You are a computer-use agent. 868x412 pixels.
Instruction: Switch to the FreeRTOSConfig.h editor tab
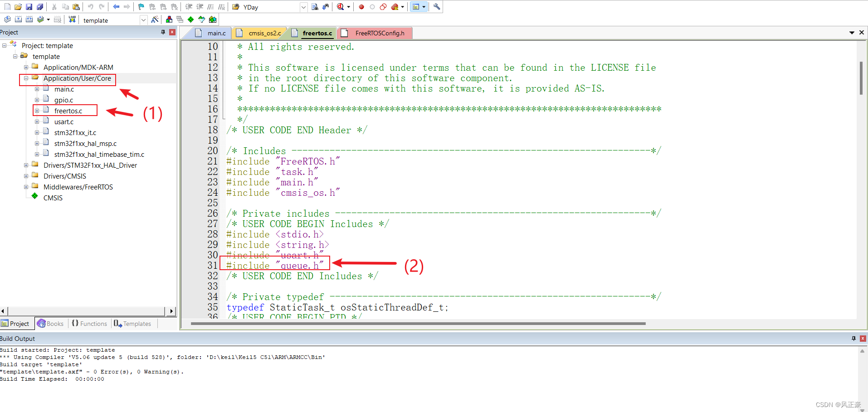(x=375, y=33)
